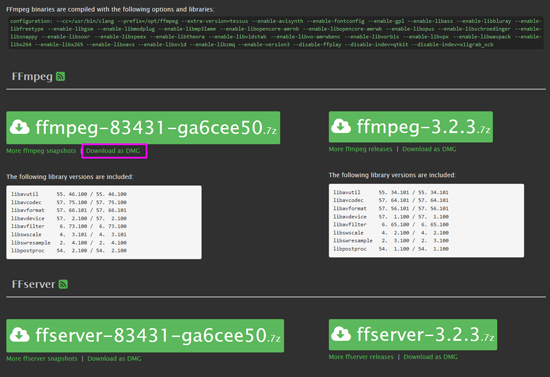Download ffserver-3.2.3.7z release
Image resolution: width=550 pixels, height=377 pixels.
point(413,335)
